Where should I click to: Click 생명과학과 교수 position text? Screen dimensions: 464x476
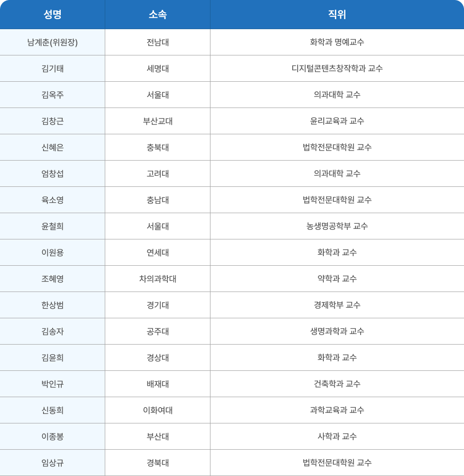[x=337, y=331]
